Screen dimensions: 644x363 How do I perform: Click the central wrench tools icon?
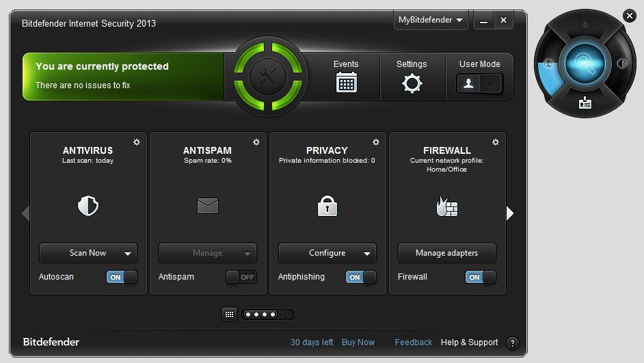tap(267, 76)
